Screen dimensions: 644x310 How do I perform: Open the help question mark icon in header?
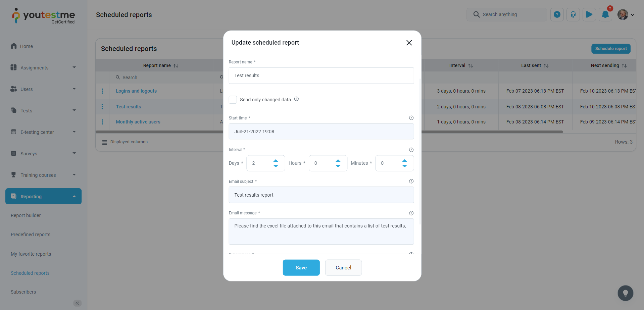(x=557, y=15)
